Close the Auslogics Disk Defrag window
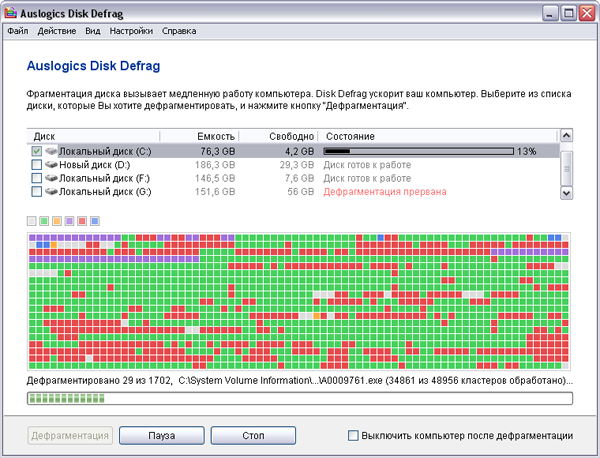 pyautogui.click(x=587, y=13)
